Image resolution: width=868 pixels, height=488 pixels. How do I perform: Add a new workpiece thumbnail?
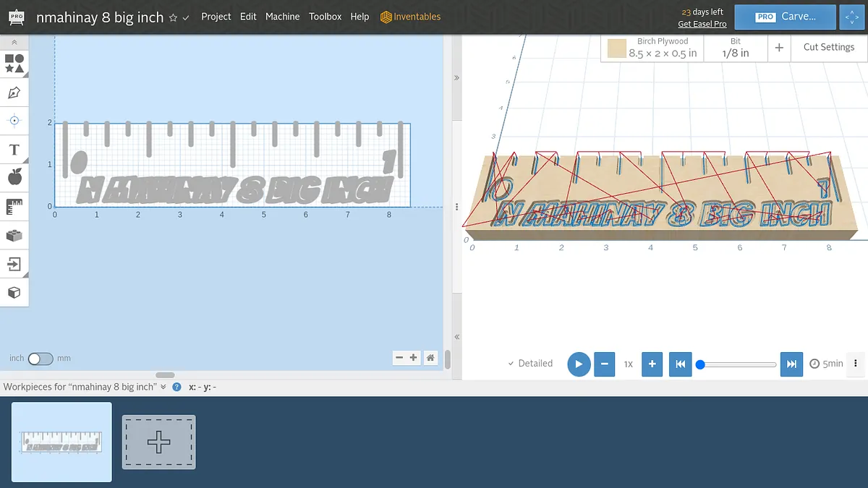click(x=158, y=442)
